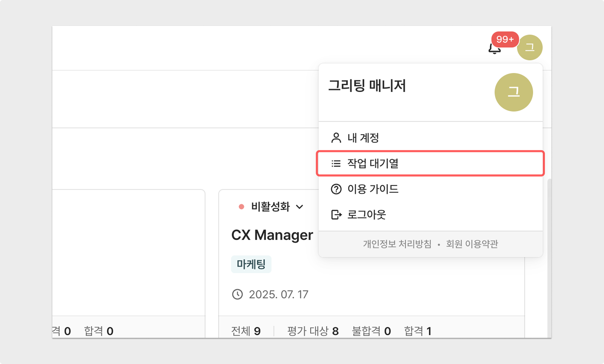
Task: Select 작업 대기열 from the menu
Action: click(x=373, y=163)
